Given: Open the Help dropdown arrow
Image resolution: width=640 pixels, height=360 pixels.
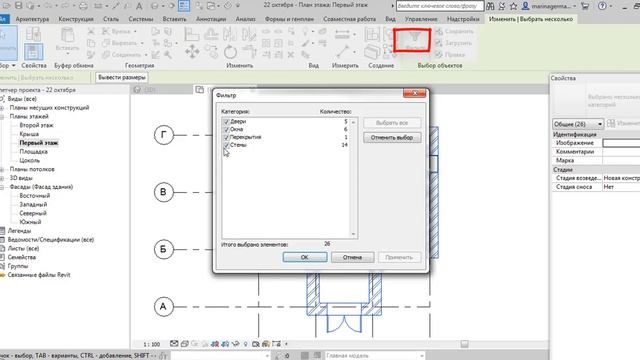Looking at the screenshot, I should coord(611,6).
